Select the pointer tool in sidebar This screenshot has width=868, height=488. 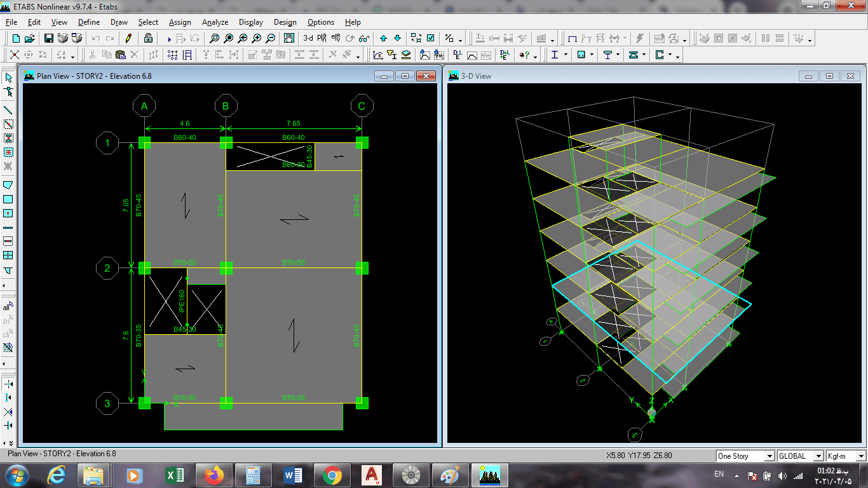8,78
